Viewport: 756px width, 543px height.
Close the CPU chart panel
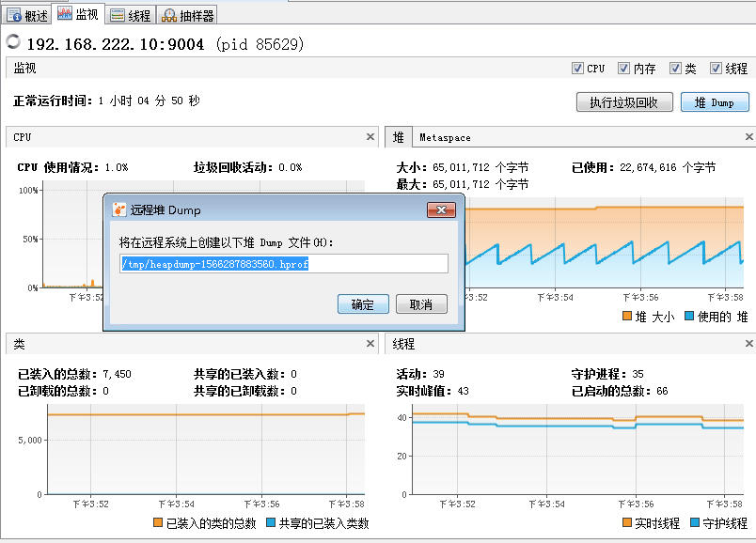370,136
